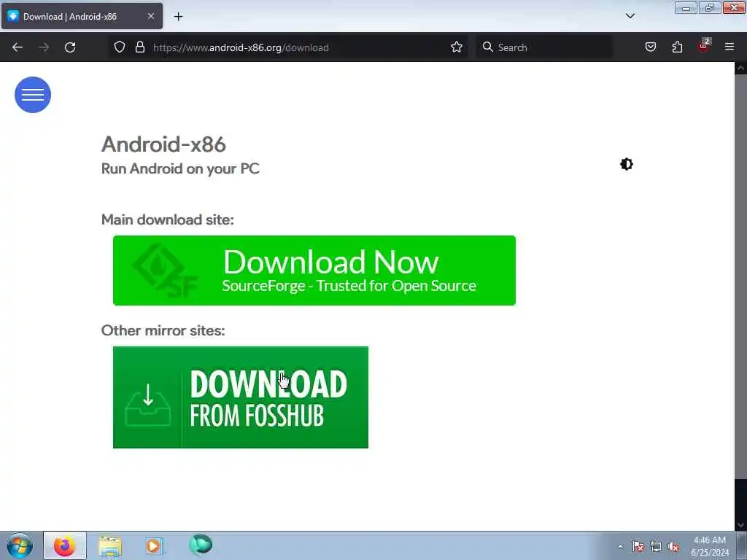Open the Extensions puzzle icon
Viewport: 747px width, 560px height.
(x=677, y=47)
